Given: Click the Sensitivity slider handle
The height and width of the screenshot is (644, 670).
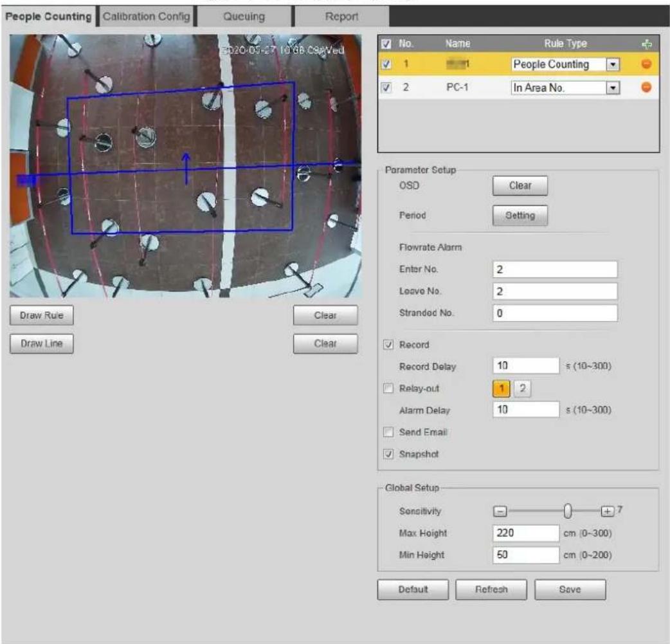Looking at the screenshot, I should pyautogui.click(x=568, y=511).
